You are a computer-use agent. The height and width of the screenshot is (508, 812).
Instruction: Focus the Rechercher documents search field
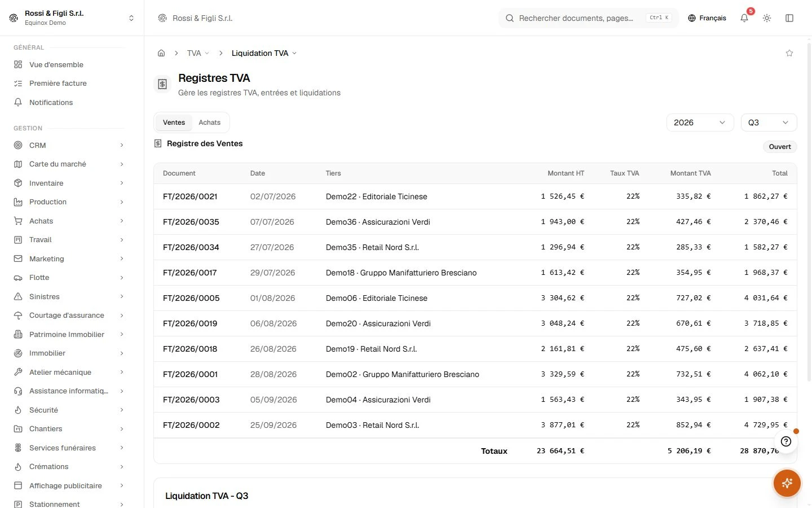coord(589,18)
